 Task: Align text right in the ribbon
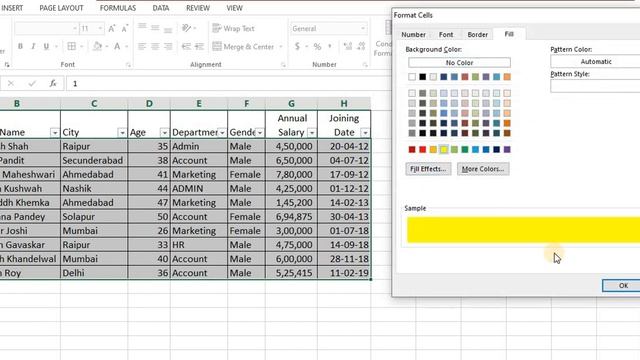[168, 46]
